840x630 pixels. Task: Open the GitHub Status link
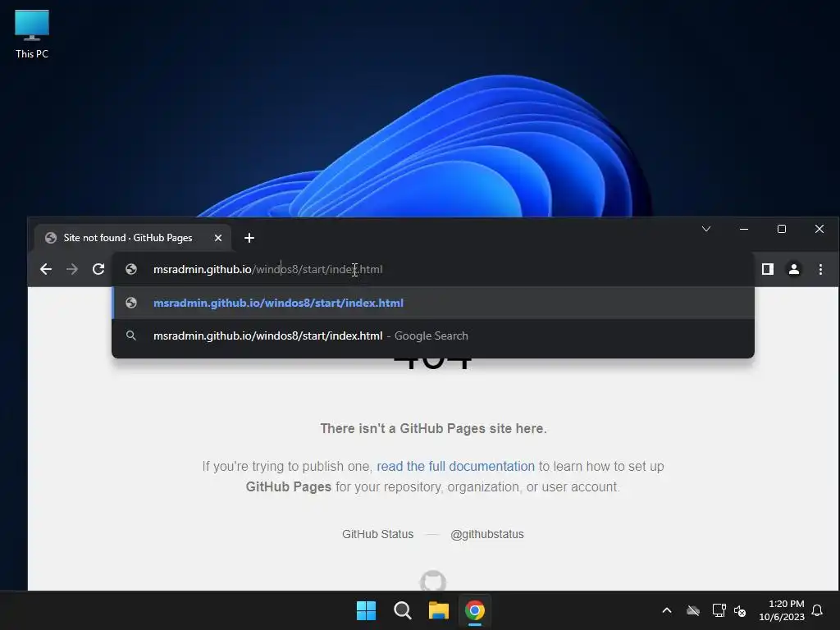[377, 534]
